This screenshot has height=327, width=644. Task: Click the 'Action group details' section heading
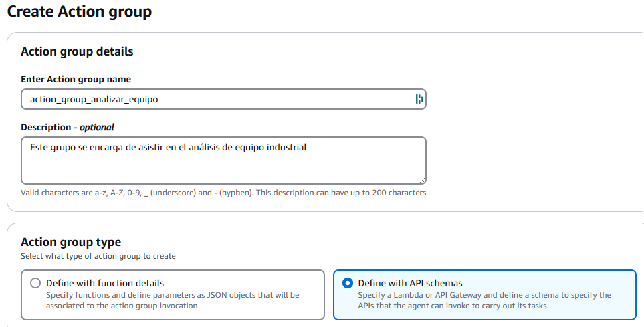(77, 51)
